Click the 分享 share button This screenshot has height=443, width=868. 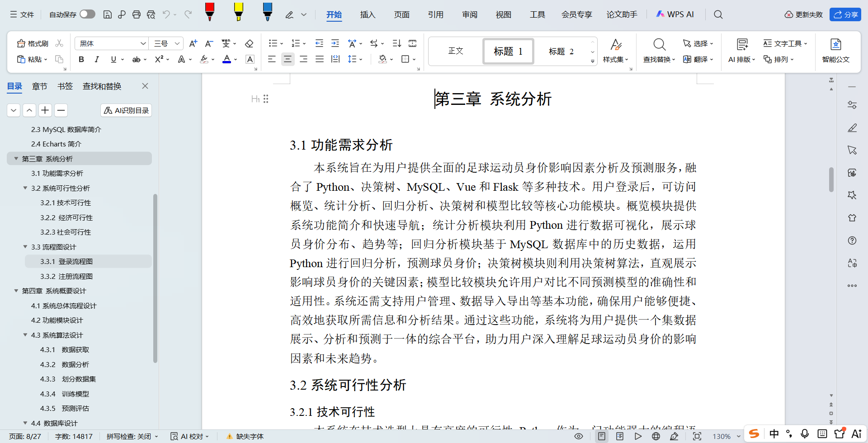click(x=845, y=14)
